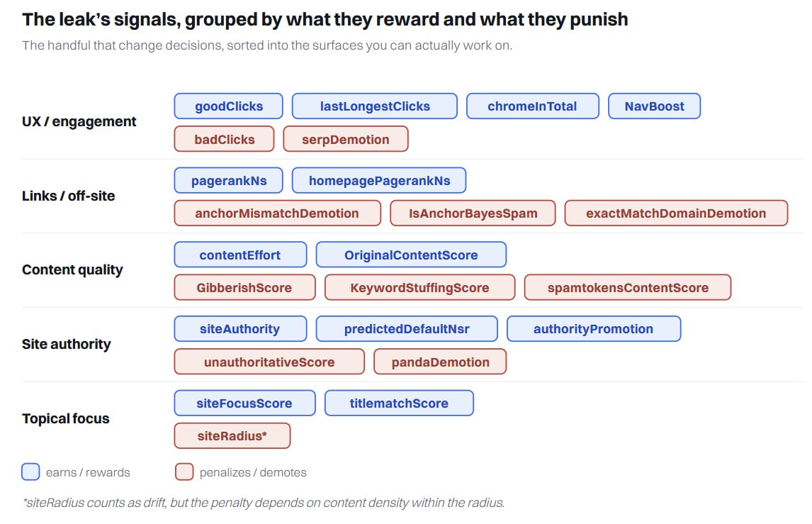Click the spamtokensContentScore chip
Viewport: 812px width, 524px height.
[628, 287]
